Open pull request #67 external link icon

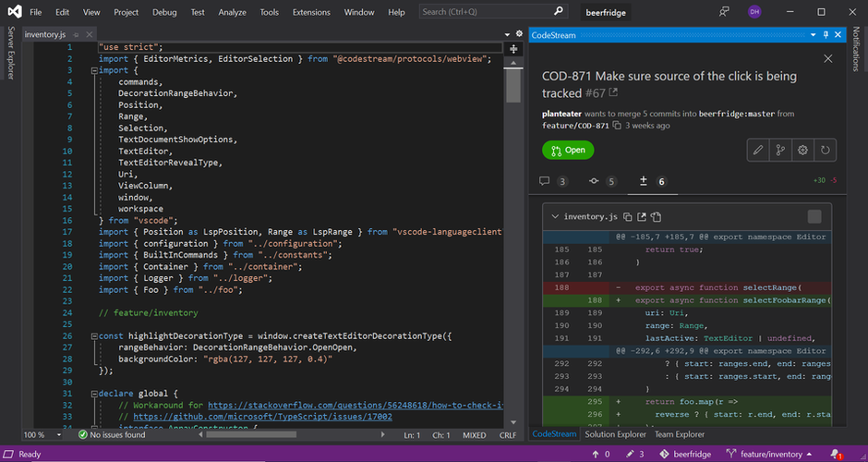point(613,93)
